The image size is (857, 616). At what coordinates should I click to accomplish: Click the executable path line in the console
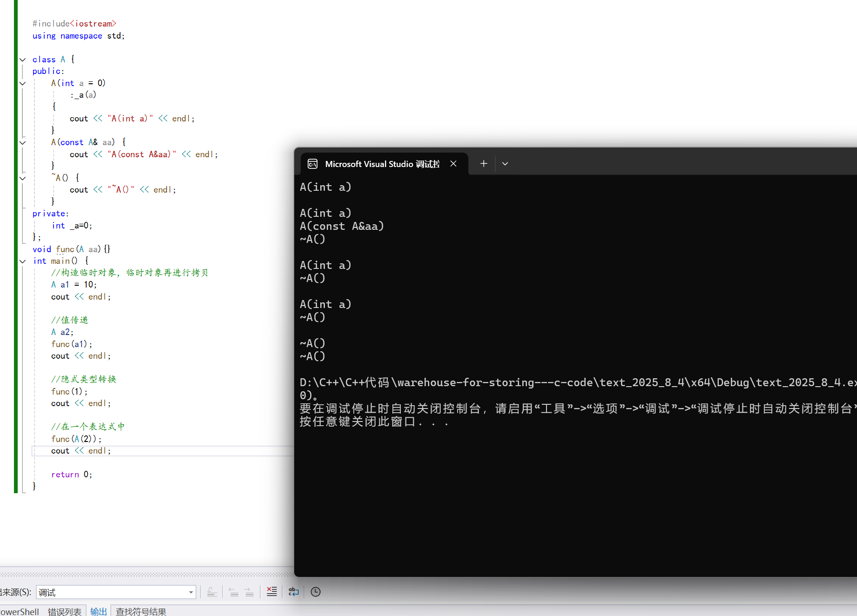(578, 382)
